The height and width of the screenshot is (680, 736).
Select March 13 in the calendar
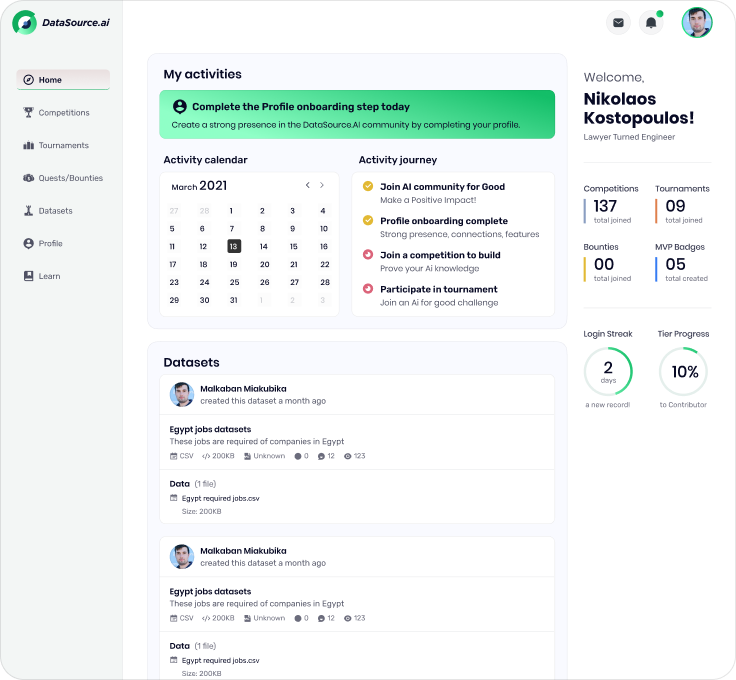pos(233,246)
